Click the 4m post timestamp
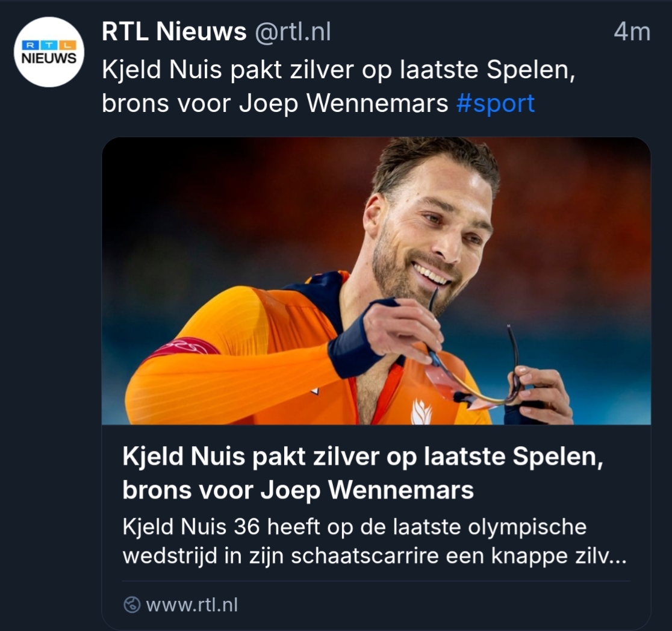The width and height of the screenshot is (672, 631). point(632,32)
